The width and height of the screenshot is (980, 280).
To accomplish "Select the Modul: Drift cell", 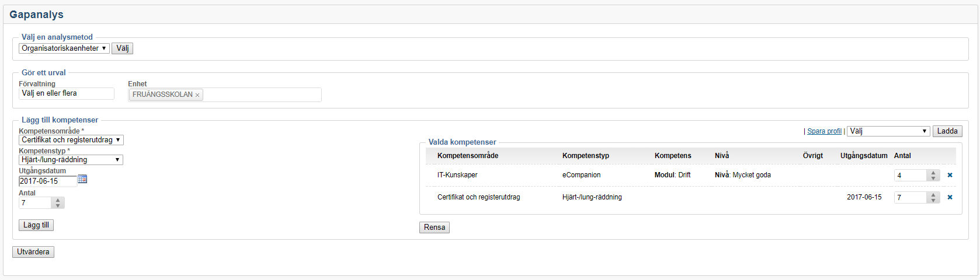I will coord(672,175).
